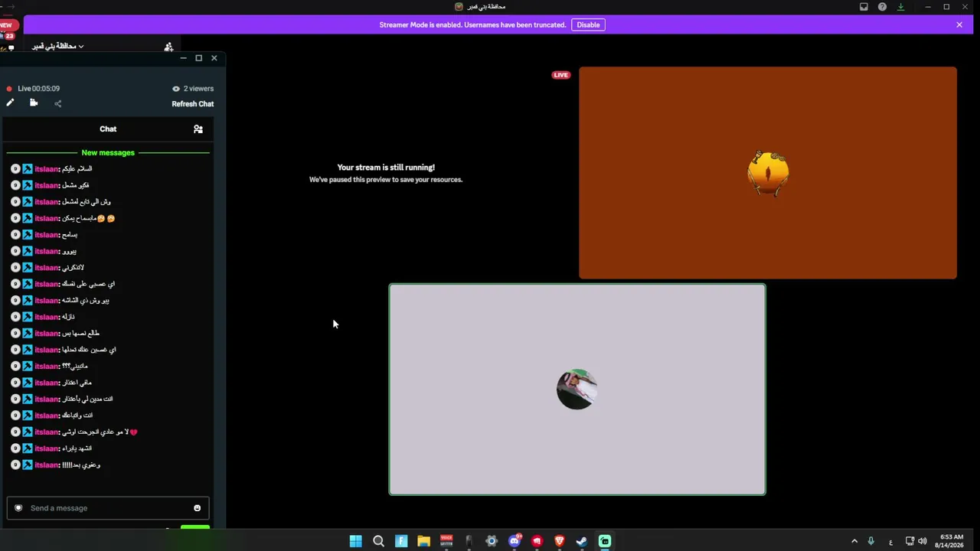The width and height of the screenshot is (980, 551).
Task: Refresh Chat in the stream popup
Action: [193, 104]
